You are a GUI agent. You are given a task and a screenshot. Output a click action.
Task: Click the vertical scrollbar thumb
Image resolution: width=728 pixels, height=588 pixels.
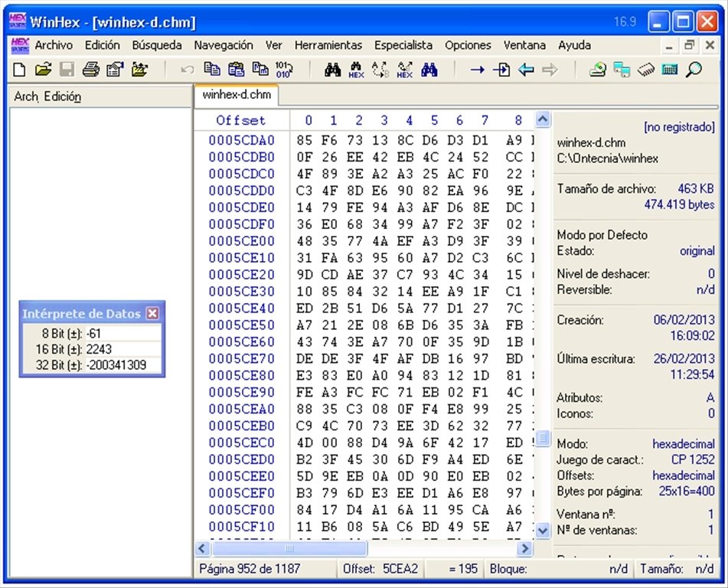click(x=542, y=437)
